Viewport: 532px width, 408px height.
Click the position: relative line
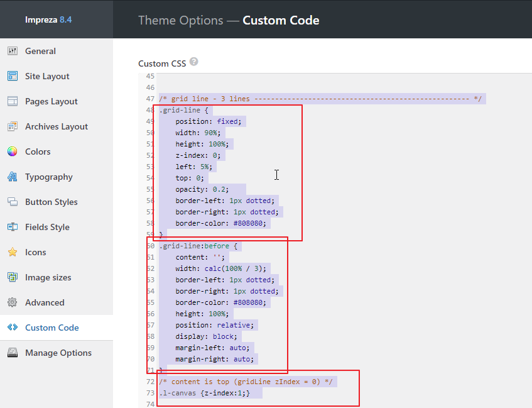[214, 325]
